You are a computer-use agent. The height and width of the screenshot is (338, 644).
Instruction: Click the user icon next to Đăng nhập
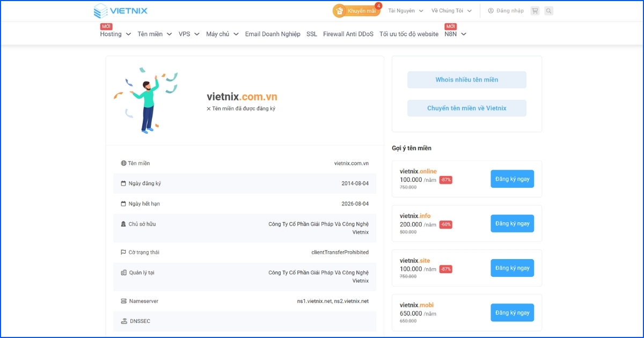490,10
